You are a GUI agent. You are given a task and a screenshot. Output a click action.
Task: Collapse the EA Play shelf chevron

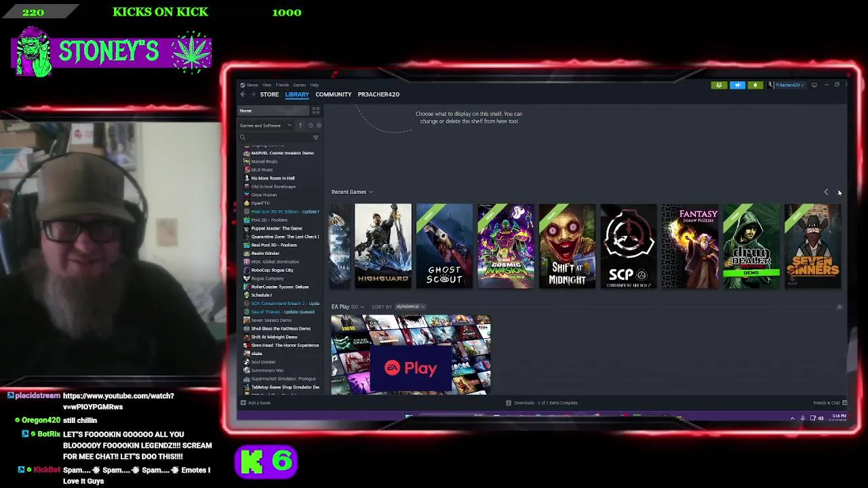point(840,307)
